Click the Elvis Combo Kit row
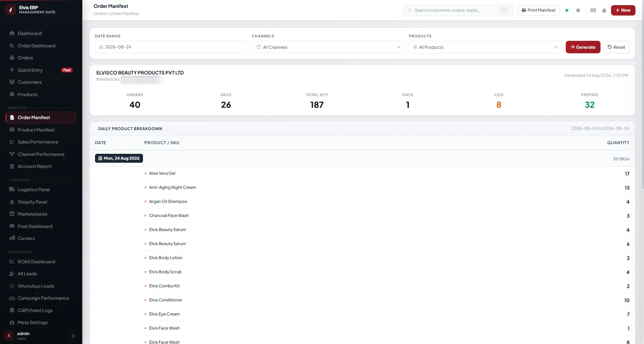The width and height of the screenshot is (644, 344). click(362, 286)
